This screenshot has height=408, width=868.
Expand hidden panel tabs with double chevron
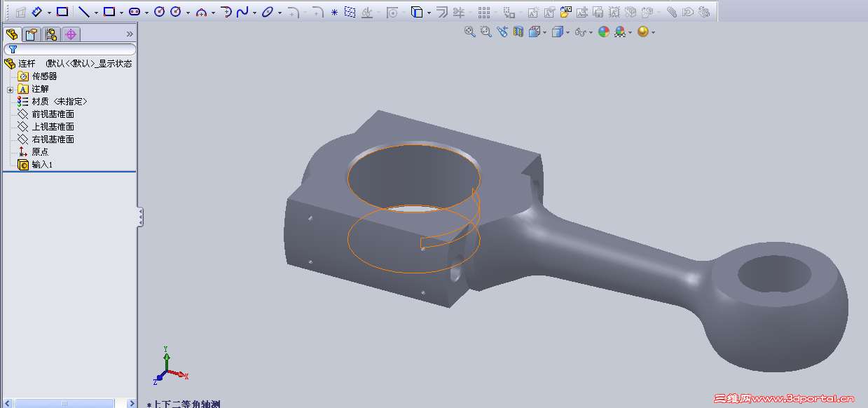coord(130,34)
